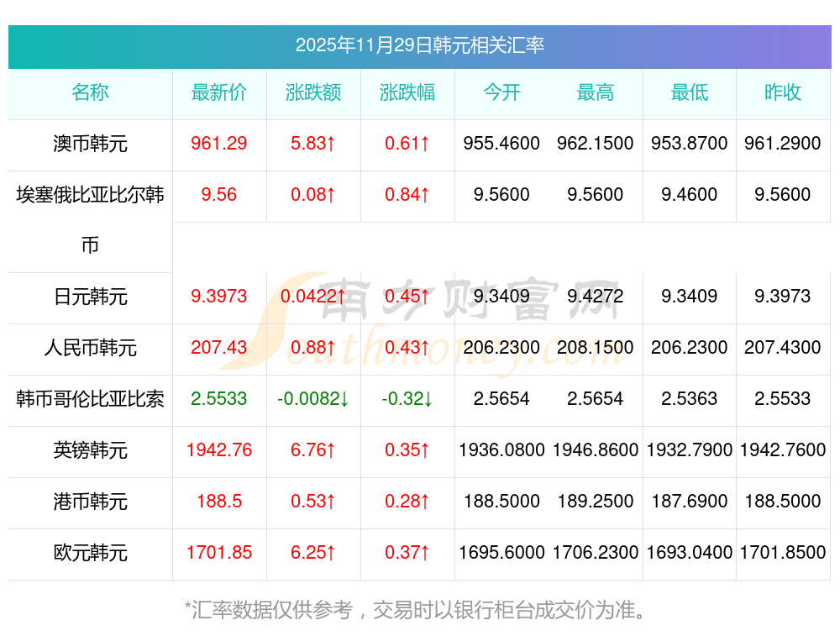Click the 日元韩元 row name
The width and height of the screenshot is (840, 636).
pos(90,297)
